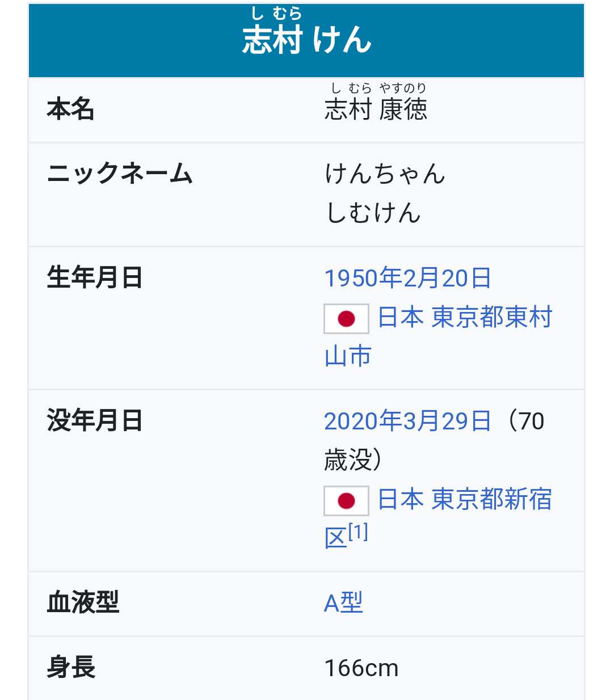The height and width of the screenshot is (700, 610).
Task: Tap the 没年月日 row label
Action: [x=95, y=421]
